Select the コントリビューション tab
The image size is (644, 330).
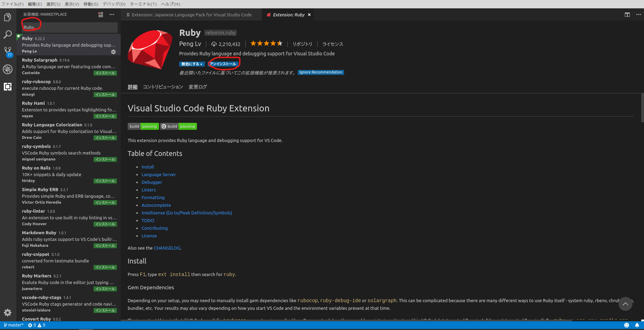click(163, 87)
